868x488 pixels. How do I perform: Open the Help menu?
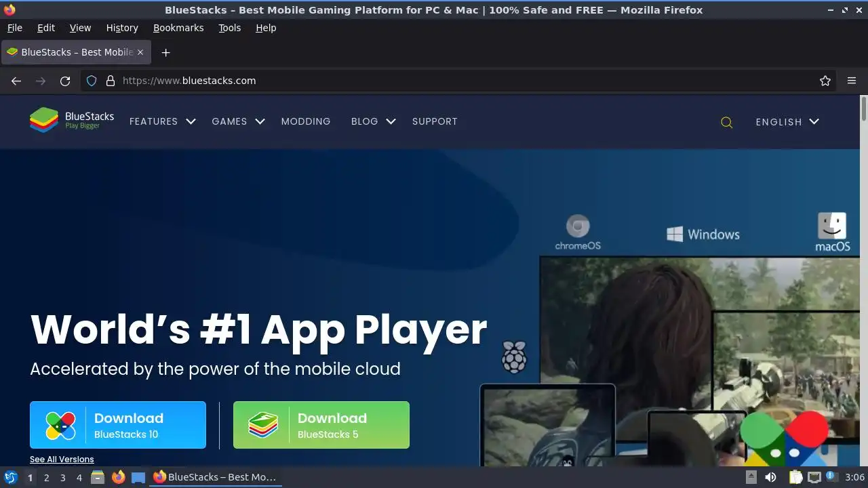266,28
